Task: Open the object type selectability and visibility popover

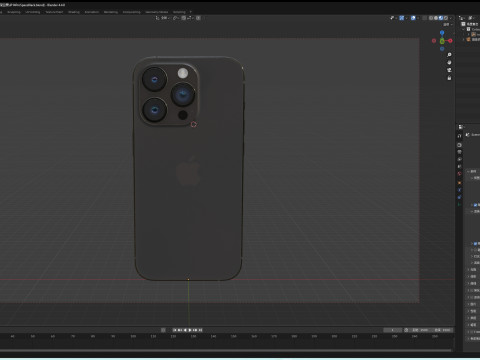Action: coord(392,18)
